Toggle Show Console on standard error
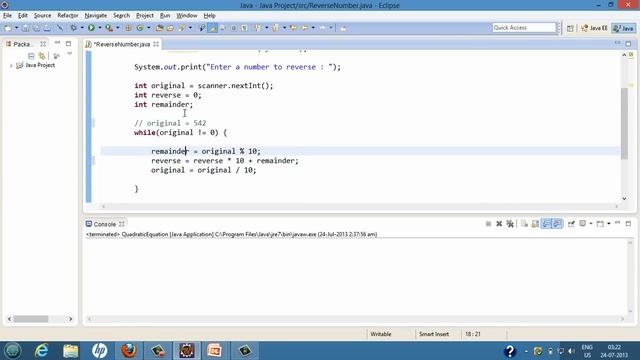This screenshot has height=360, width=640. (557, 224)
